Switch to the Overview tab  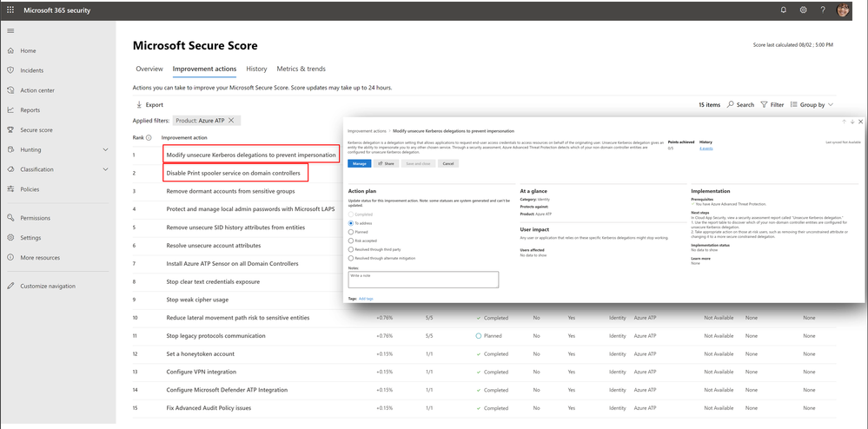coord(149,69)
